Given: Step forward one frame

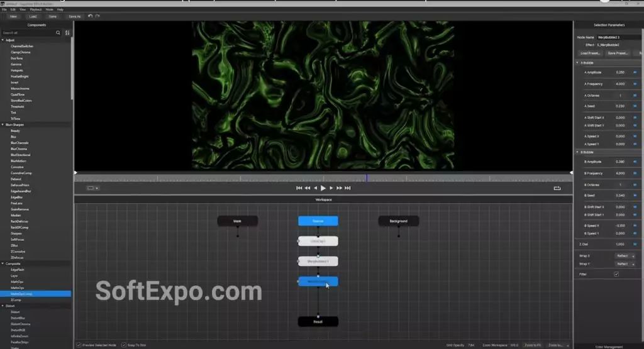Looking at the screenshot, I should pos(331,188).
